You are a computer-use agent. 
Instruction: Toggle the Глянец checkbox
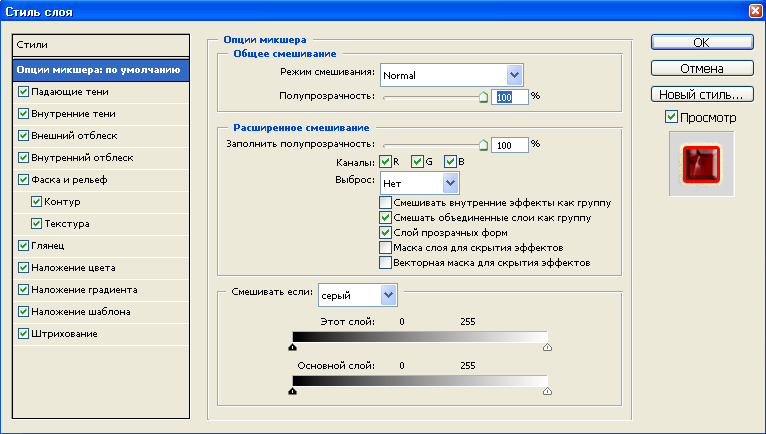coord(23,245)
